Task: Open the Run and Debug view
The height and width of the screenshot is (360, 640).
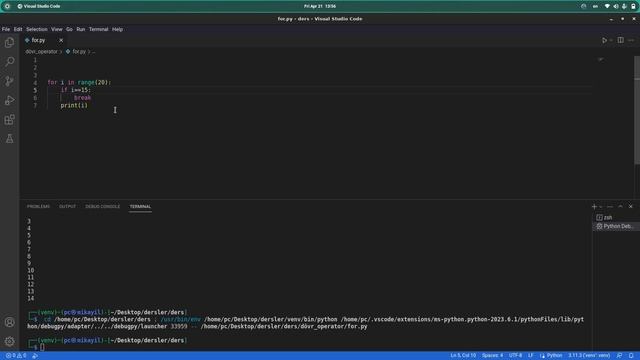Action: 9,100
